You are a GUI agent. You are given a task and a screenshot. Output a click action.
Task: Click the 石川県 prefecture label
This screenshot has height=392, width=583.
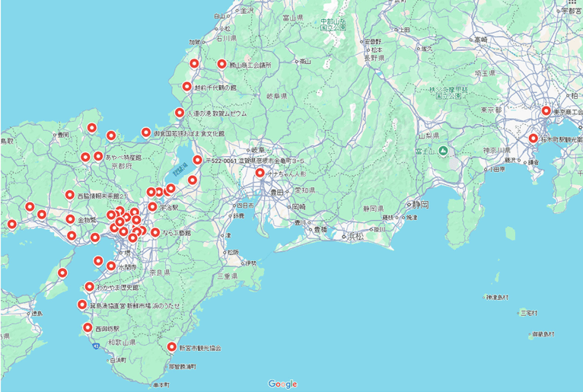227,38
